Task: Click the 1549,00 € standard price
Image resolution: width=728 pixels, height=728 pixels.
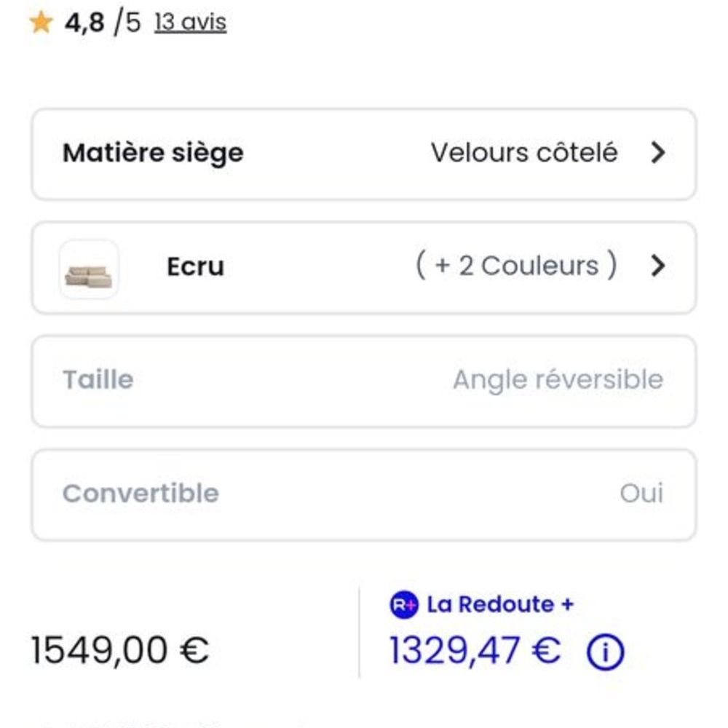Action: (x=120, y=650)
